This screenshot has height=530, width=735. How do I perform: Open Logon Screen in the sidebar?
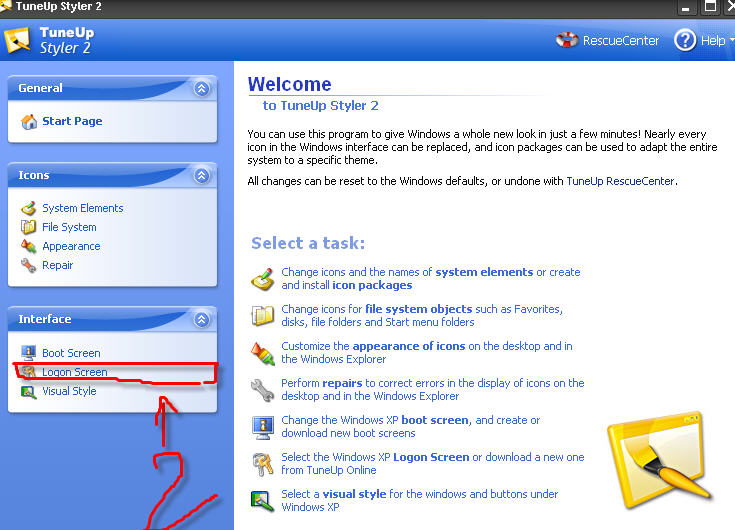75,372
